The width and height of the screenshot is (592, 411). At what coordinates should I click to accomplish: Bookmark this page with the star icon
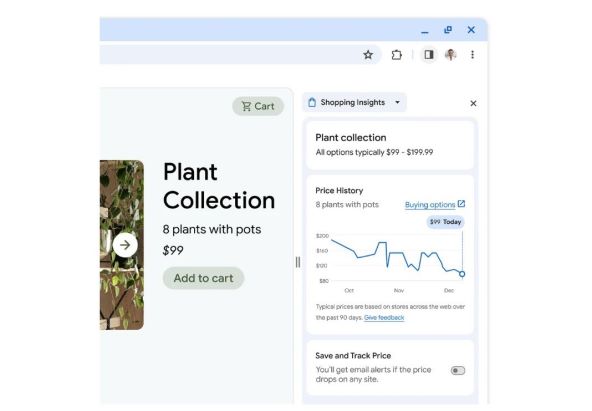tap(368, 55)
